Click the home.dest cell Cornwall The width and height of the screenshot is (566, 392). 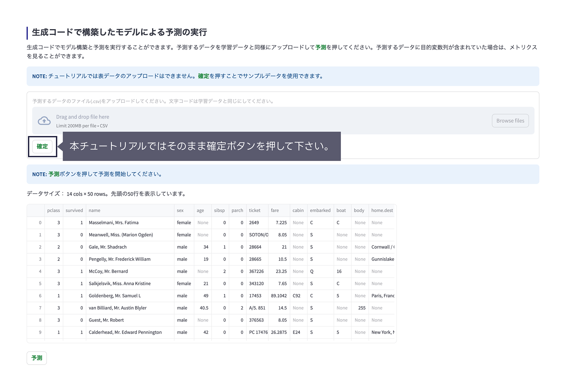coord(382,247)
